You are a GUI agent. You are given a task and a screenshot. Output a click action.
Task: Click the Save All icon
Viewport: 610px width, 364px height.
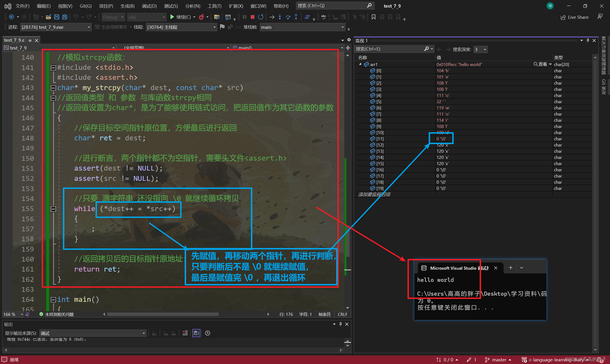click(x=65, y=17)
